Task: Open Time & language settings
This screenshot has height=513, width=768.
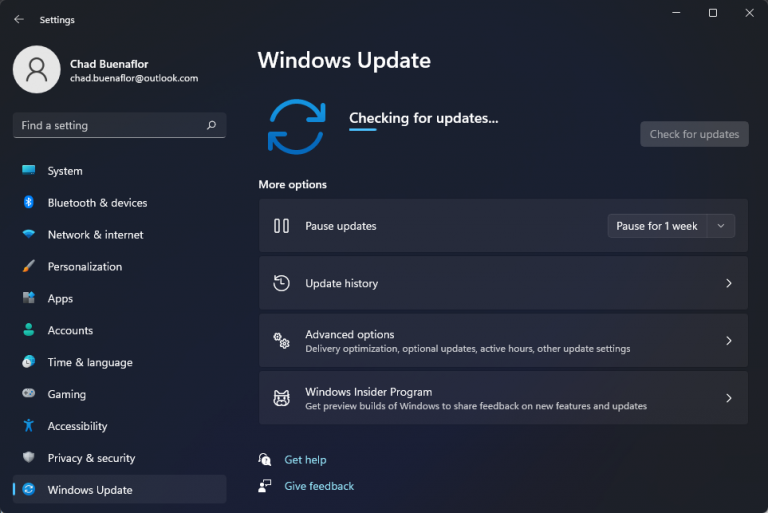Action: (120, 362)
